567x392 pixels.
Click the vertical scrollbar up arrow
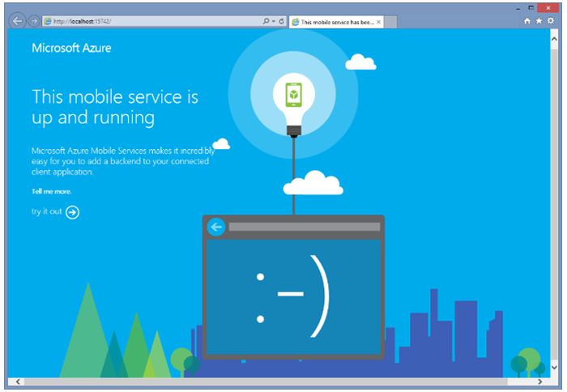(554, 39)
